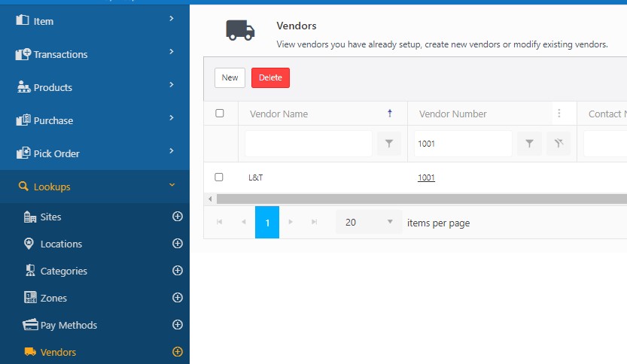This screenshot has width=627, height=364.
Task: Click the Vendor Number filter funnel button
Action: click(529, 144)
